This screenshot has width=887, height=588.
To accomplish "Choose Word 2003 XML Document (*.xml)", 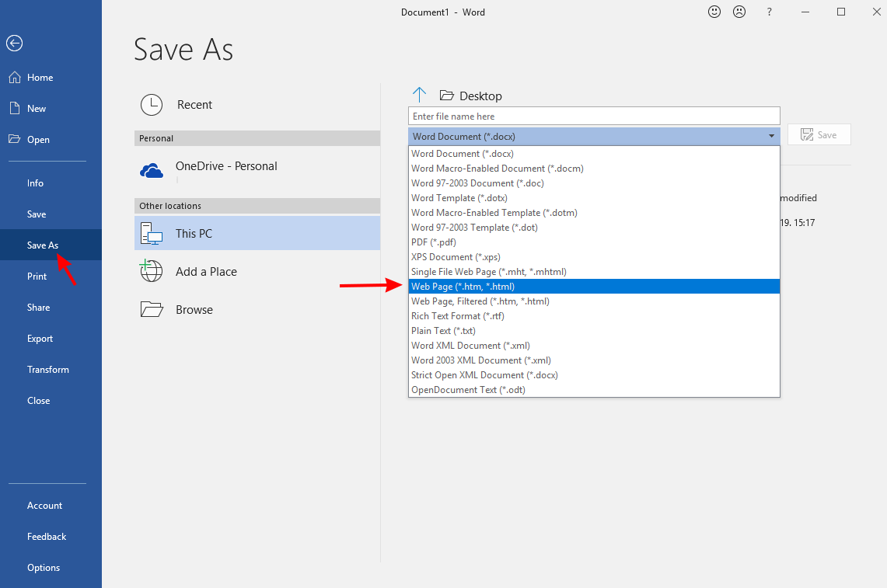I will tap(594, 360).
